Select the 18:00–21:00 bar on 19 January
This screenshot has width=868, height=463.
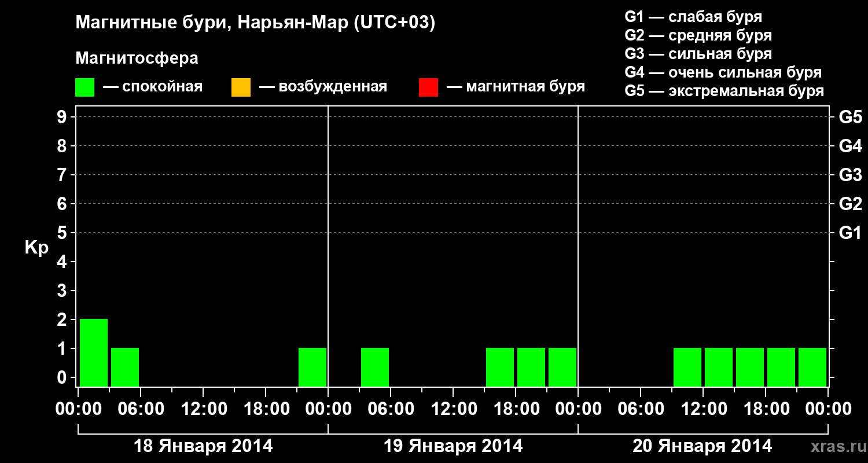[x=531, y=367]
